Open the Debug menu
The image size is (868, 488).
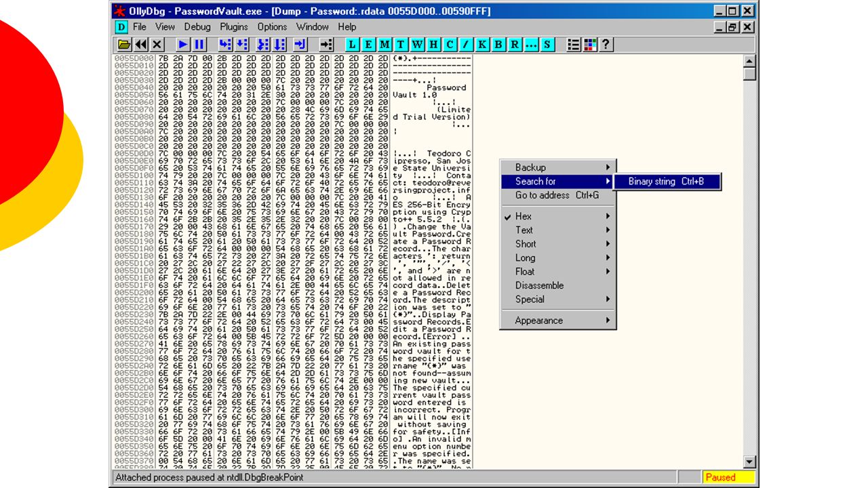tap(197, 27)
